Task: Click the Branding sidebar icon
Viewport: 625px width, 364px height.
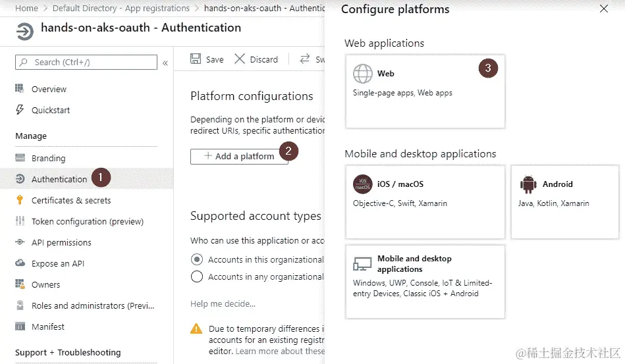Action: coord(20,158)
